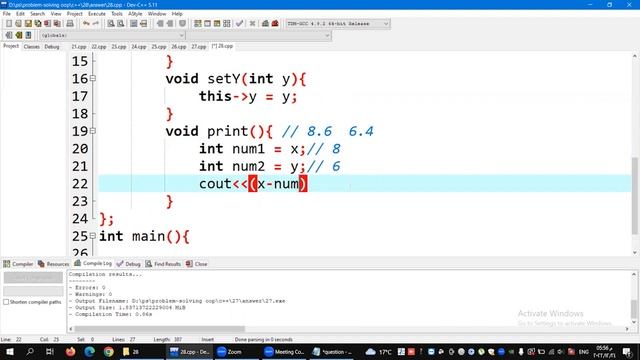Open the Execute menu
This screenshot has height=360, width=640.
pos(97,13)
